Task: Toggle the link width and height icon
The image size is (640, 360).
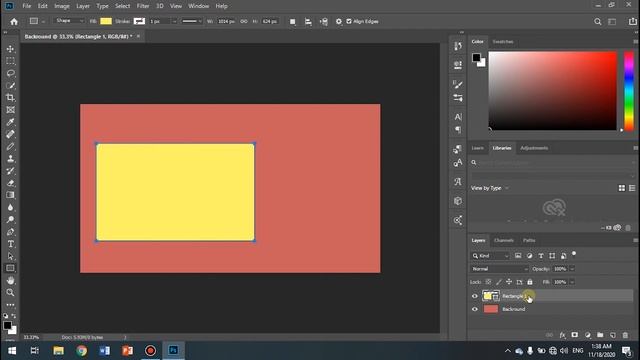Action: pos(244,21)
